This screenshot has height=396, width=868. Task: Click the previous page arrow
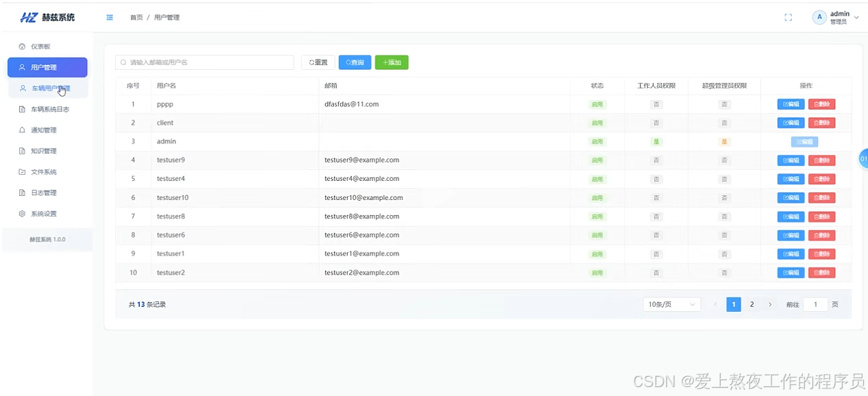(715, 304)
